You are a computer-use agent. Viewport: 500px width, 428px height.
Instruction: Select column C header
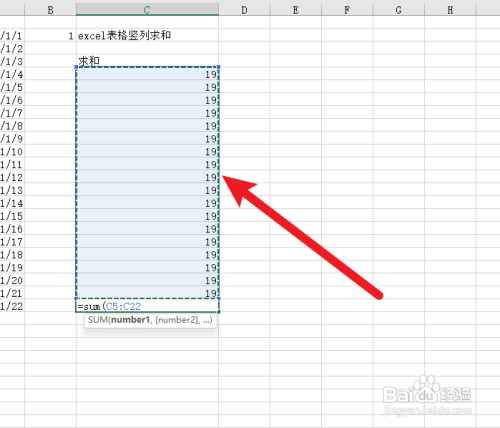pos(147,10)
